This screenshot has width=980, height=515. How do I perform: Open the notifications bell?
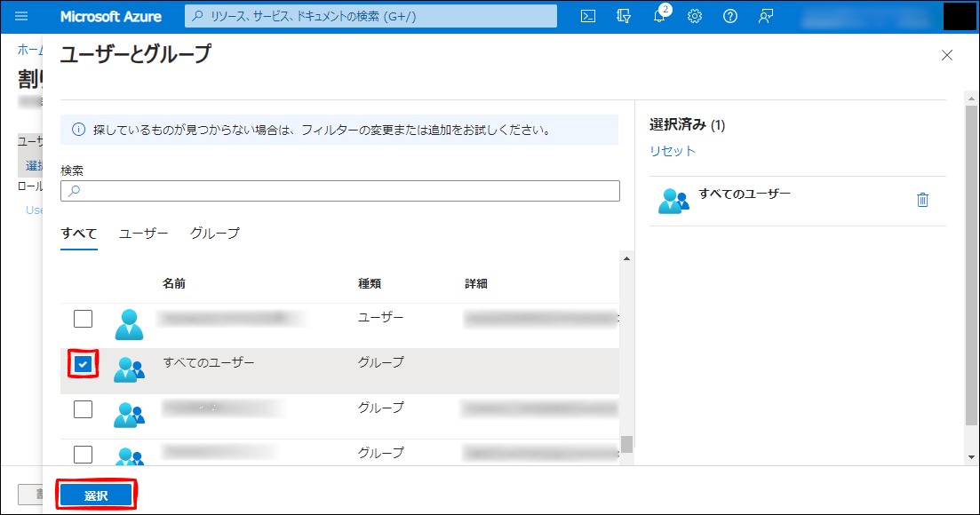click(x=659, y=16)
